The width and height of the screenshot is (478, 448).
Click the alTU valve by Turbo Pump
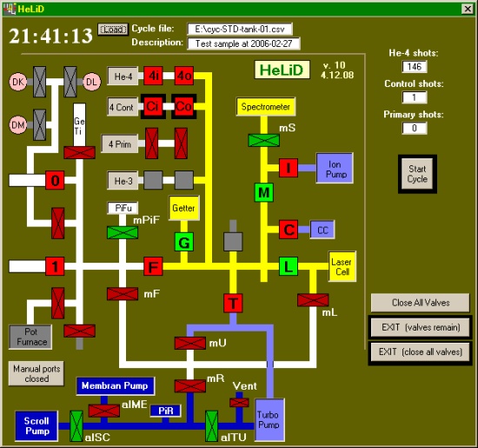(x=211, y=426)
